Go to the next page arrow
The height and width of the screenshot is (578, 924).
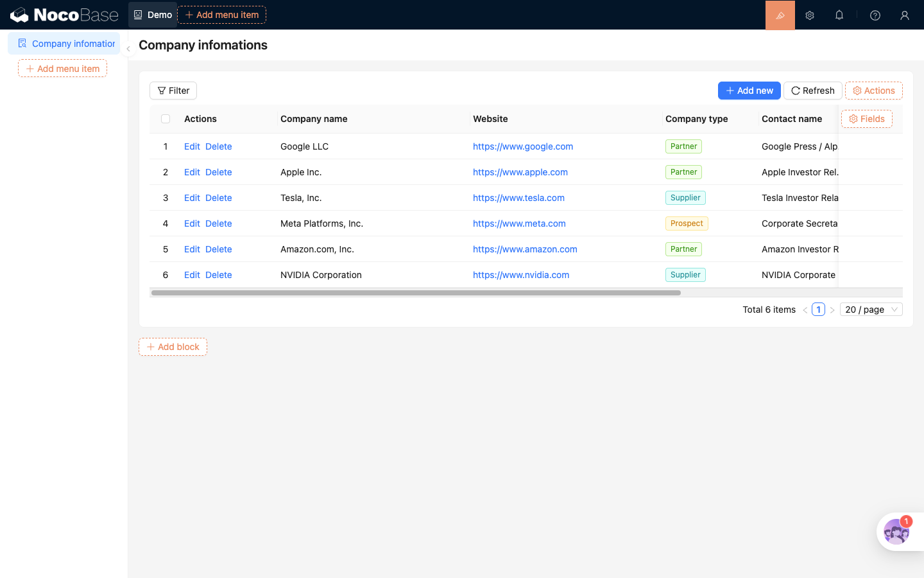coord(832,310)
